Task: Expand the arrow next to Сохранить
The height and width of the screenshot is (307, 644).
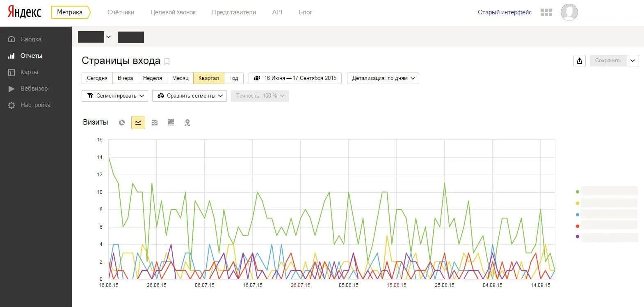Action: [633, 61]
